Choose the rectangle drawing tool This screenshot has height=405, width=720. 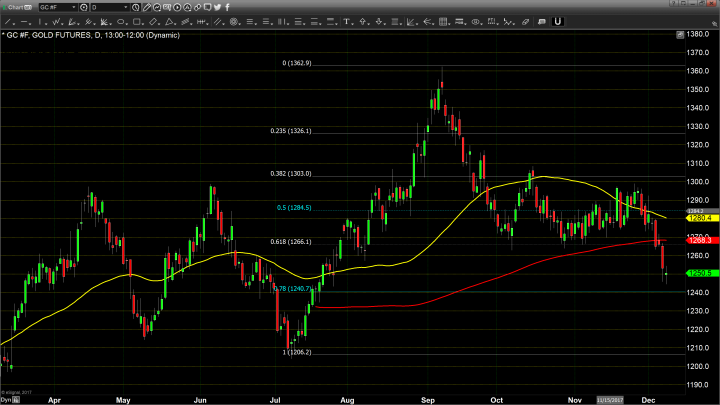(137, 22)
